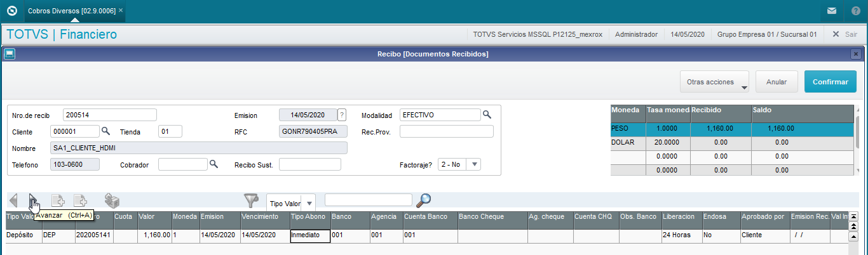868x255 pixels.
Task: Click the second add-document icon in grid toolbar
Action: (x=80, y=201)
